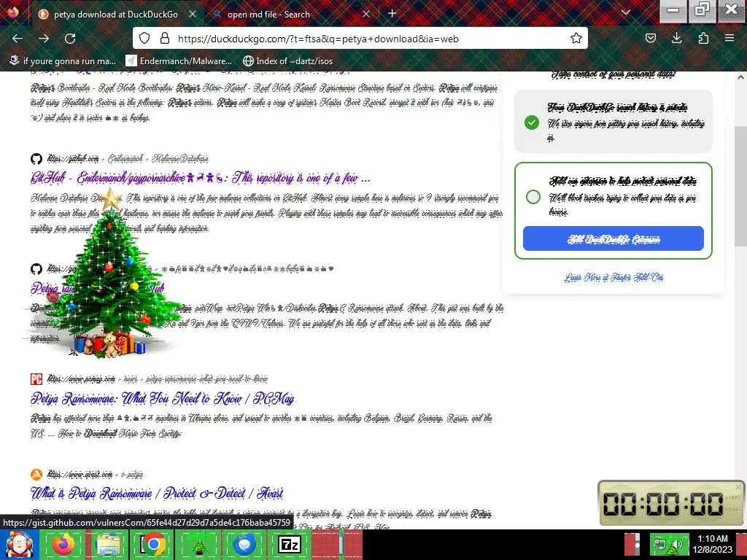Click the network icon in system tray
Image resolution: width=747 pixels, height=560 pixels.
659,544
